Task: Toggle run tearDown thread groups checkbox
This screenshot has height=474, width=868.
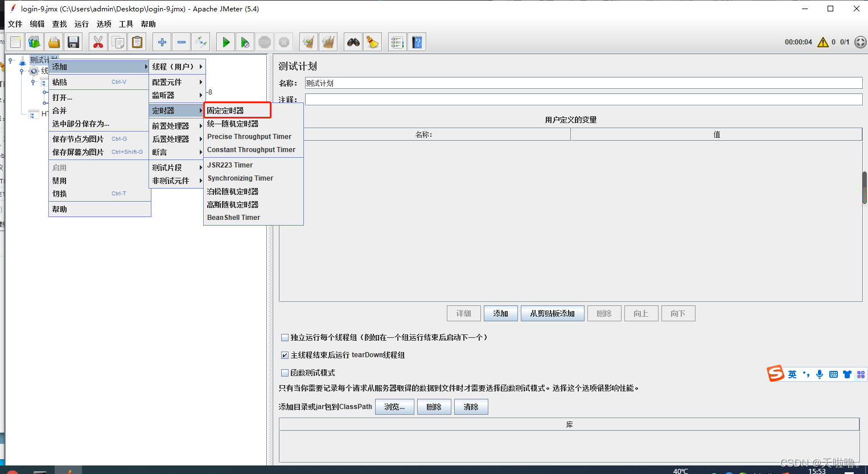Action: 285,355
